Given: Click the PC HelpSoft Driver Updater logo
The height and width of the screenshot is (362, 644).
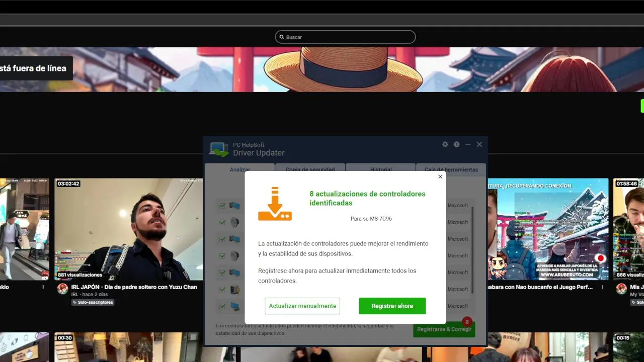Looking at the screenshot, I should click(x=219, y=149).
